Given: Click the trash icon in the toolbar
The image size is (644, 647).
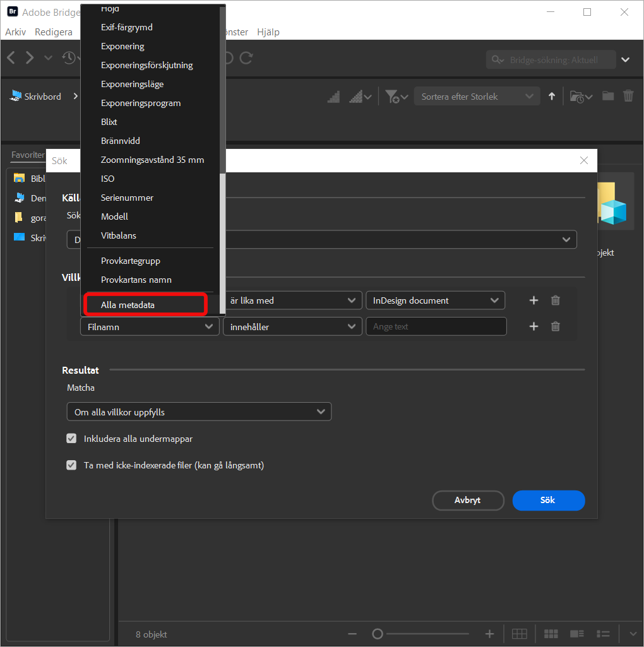Looking at the screenshot, I should (628, 96).
